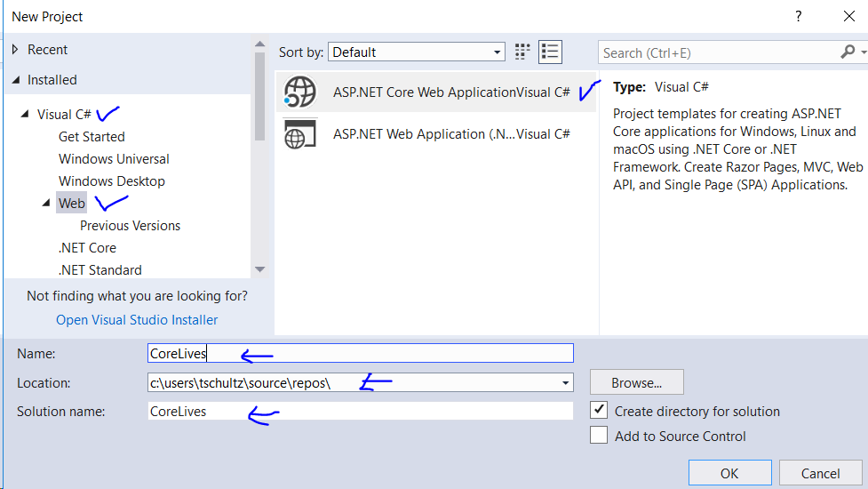
Task: Select Previous Versions under Web
Action: click(130, 226)
